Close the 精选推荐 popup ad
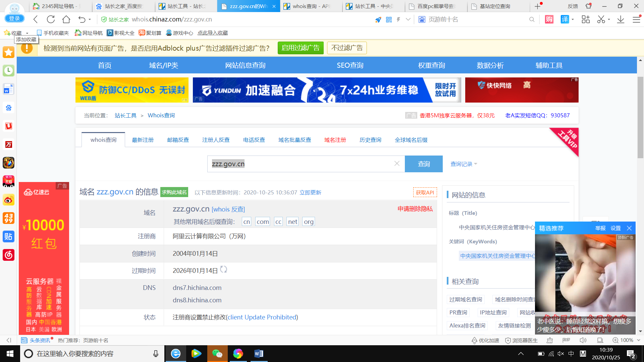Image resolution: width=644 pixels, height=362 pixels. (x=629, y=228)
